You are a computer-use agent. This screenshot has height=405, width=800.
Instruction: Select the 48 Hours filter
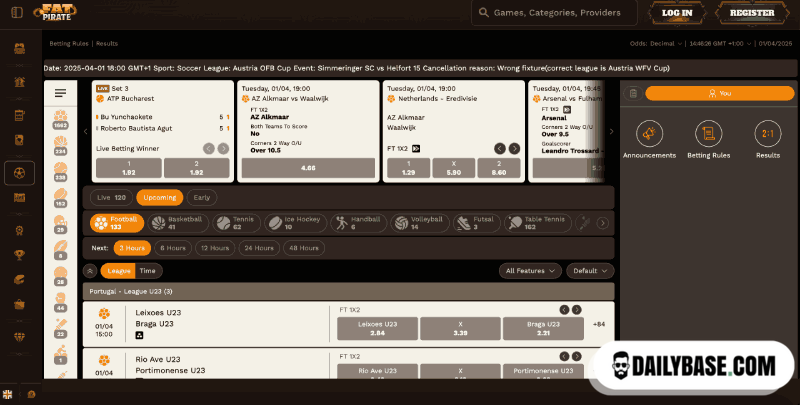click(x=304, y=248)
